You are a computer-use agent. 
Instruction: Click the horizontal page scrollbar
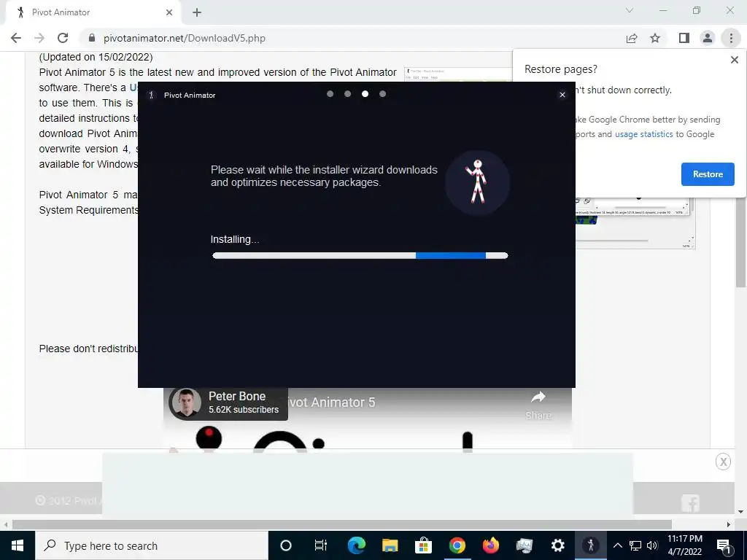point(341,525)
